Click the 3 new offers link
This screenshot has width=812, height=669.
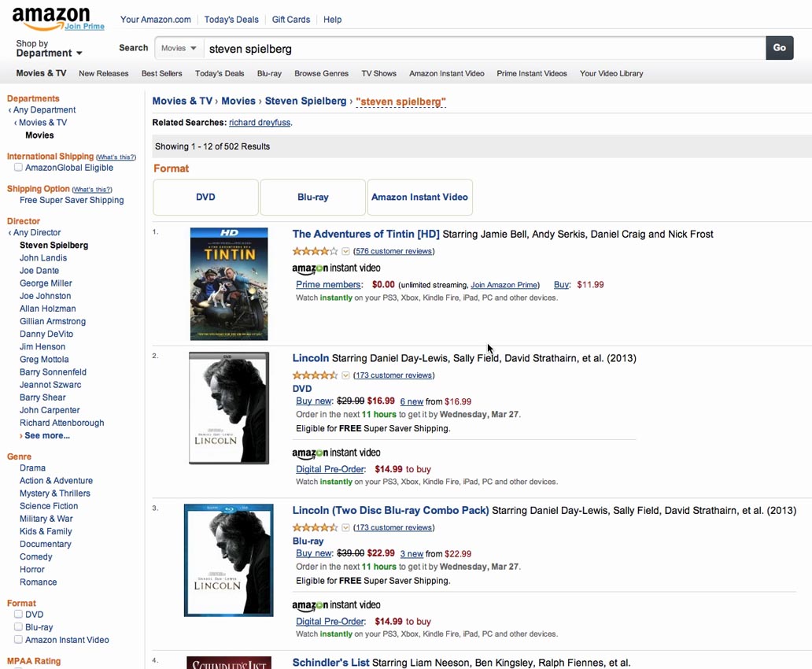[x=412, y=554]
